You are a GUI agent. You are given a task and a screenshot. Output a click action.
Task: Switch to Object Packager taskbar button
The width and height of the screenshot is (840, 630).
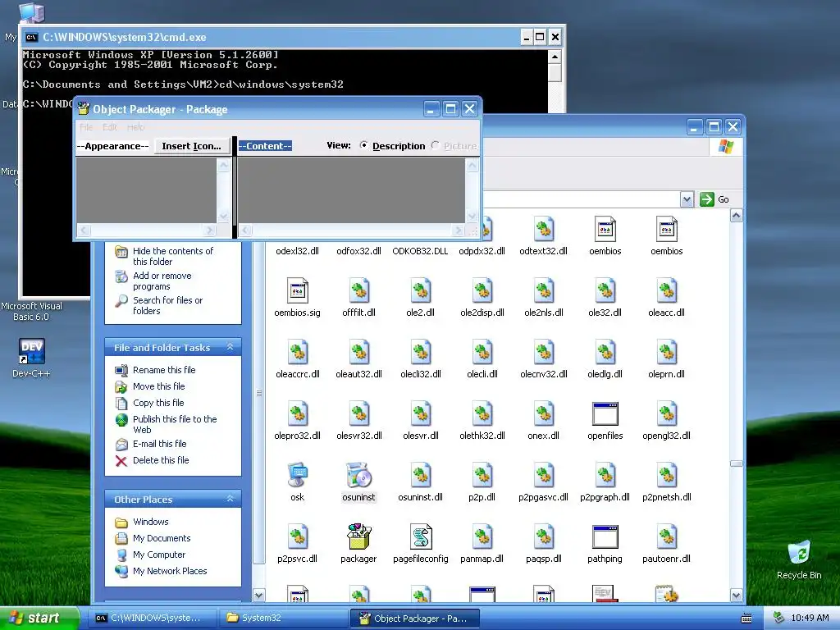[x=414, y=619]
